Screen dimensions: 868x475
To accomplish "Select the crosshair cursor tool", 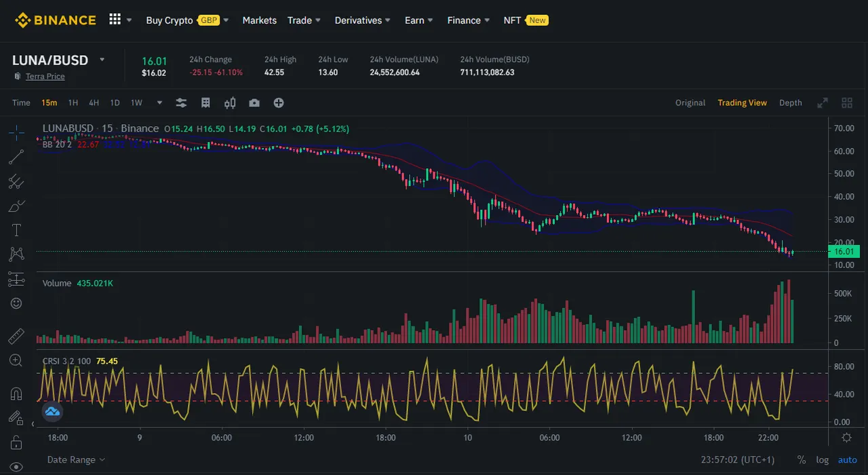I will click(16, 132).
